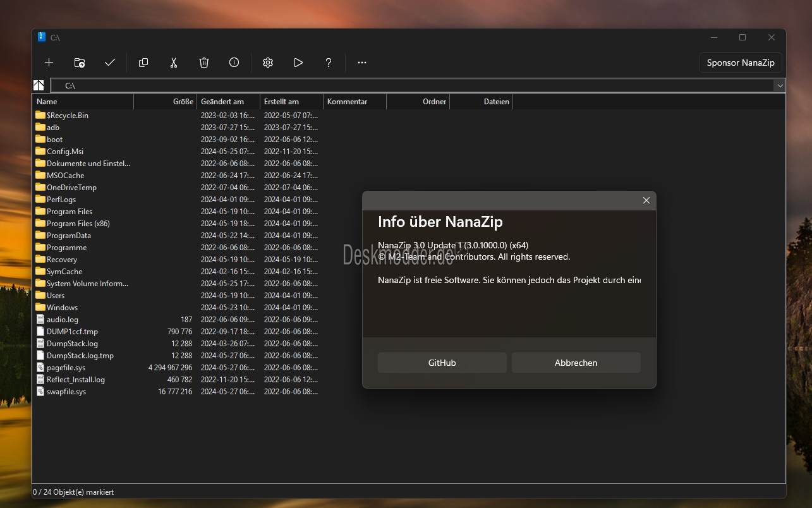Open the more options ellipsis menu

(362, 63)
